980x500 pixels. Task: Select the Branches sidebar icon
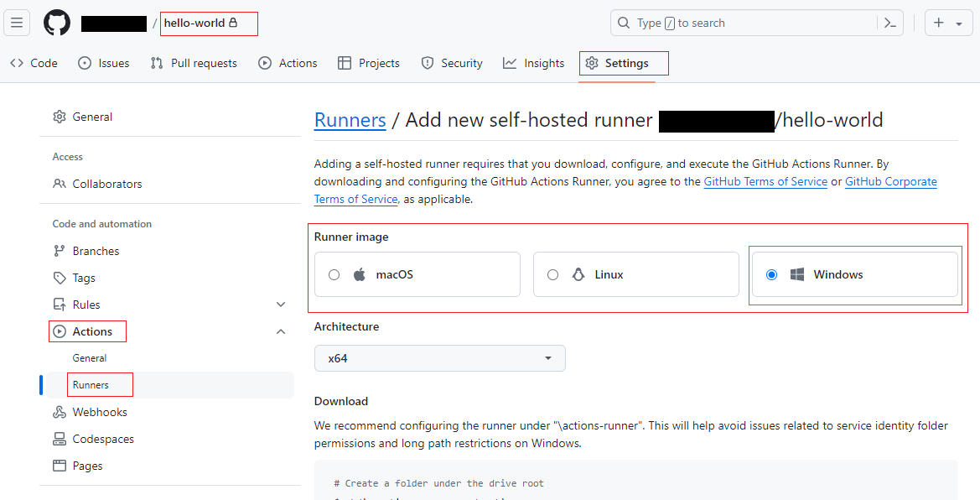pyautogui.click(x=60, y=250)
